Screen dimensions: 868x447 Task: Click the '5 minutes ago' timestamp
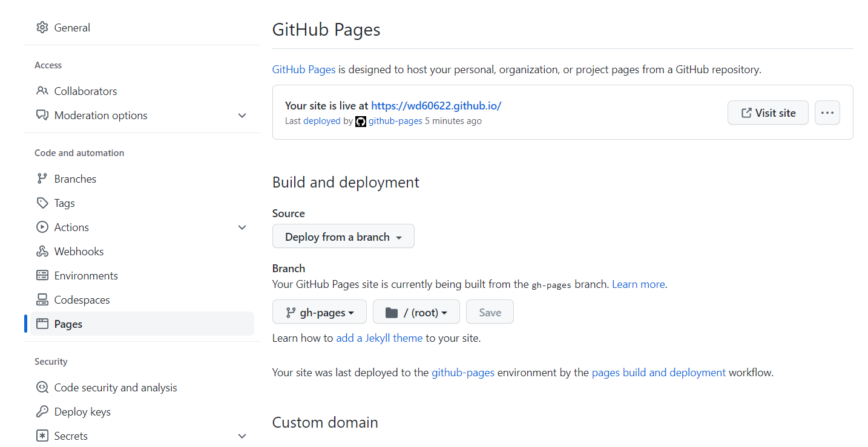453,121
